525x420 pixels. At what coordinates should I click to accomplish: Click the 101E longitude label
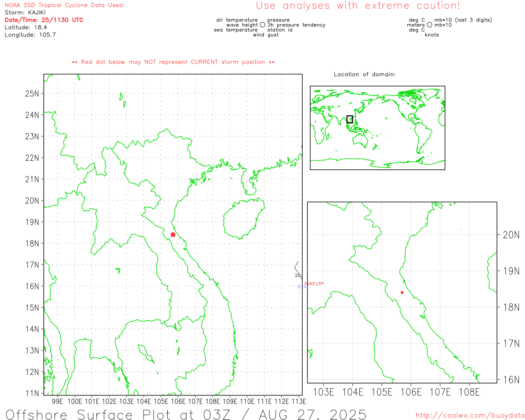click(x=92, y=402)
